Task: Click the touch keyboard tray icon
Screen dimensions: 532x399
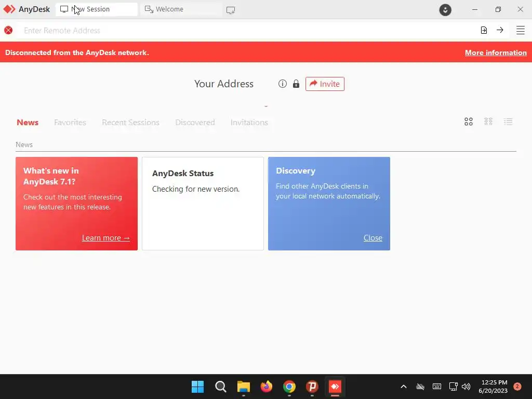Action: click(x=436, y=387)
